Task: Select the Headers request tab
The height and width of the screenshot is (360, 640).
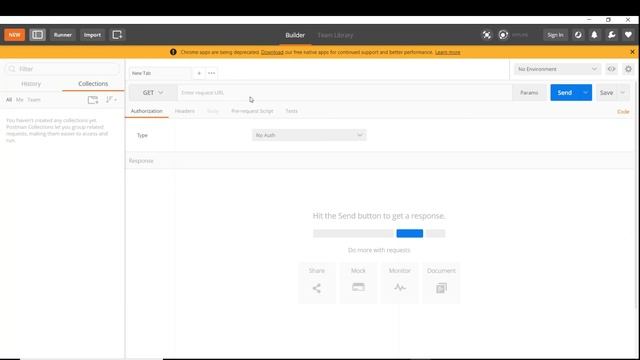Action: 184,111
